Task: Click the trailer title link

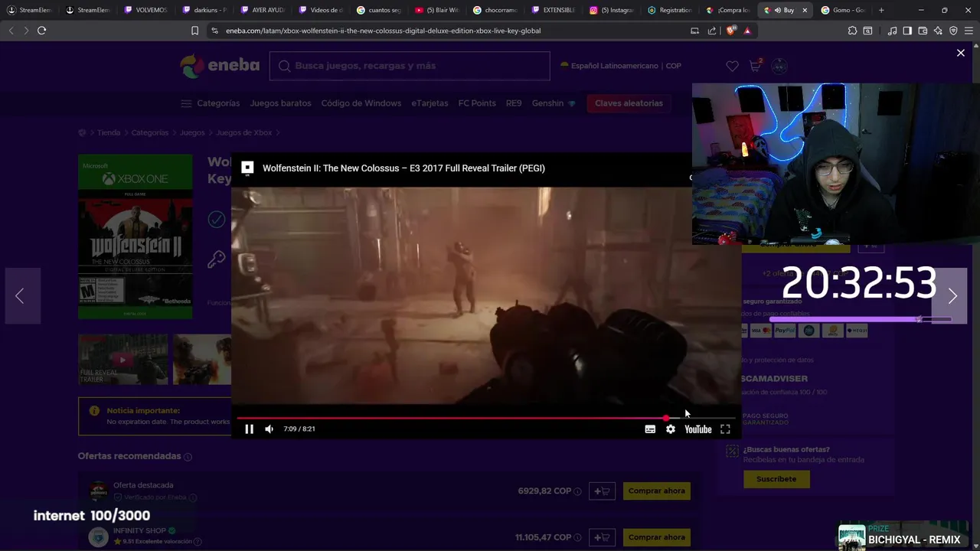Action: point(403,168)
